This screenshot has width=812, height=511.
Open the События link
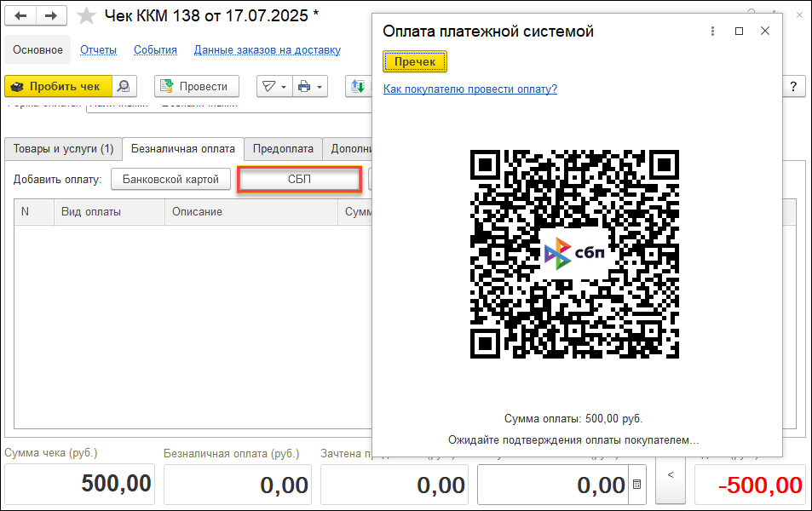coord(155,50)
